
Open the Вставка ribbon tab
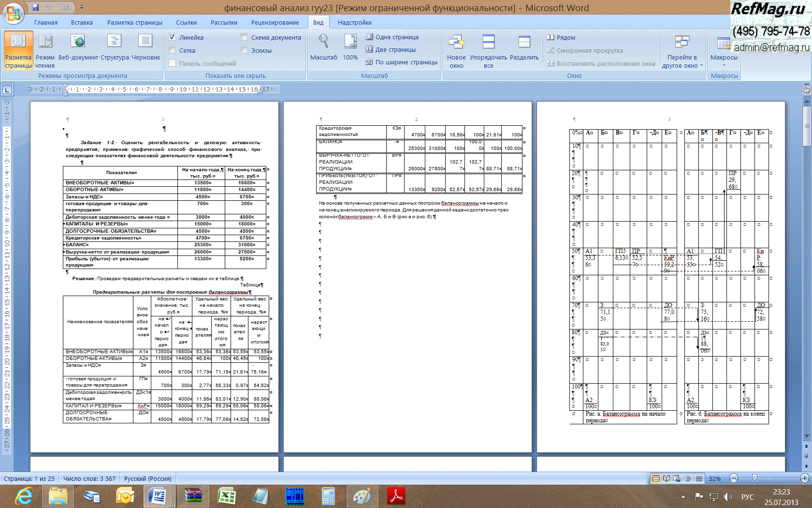pyautogui.click(x=82, y=23)
